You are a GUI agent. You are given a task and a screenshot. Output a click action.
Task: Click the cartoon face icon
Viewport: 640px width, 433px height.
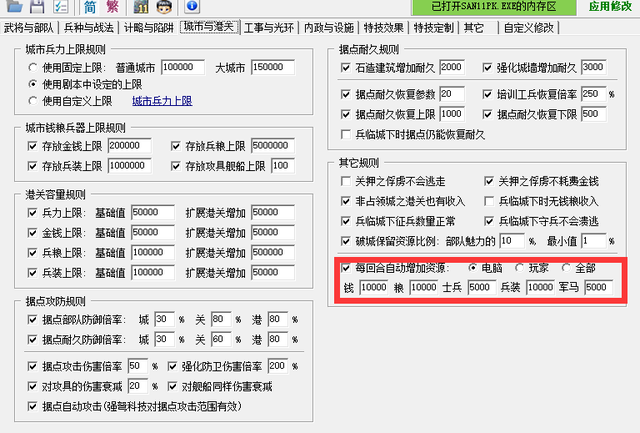tap(164, 6)
